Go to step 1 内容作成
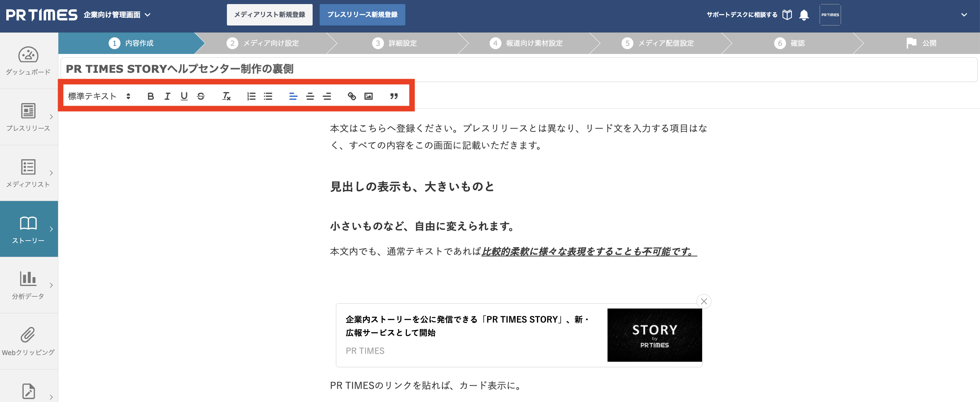Image resolution: width=980 pixels, height=402 pixels. point(131,43)
